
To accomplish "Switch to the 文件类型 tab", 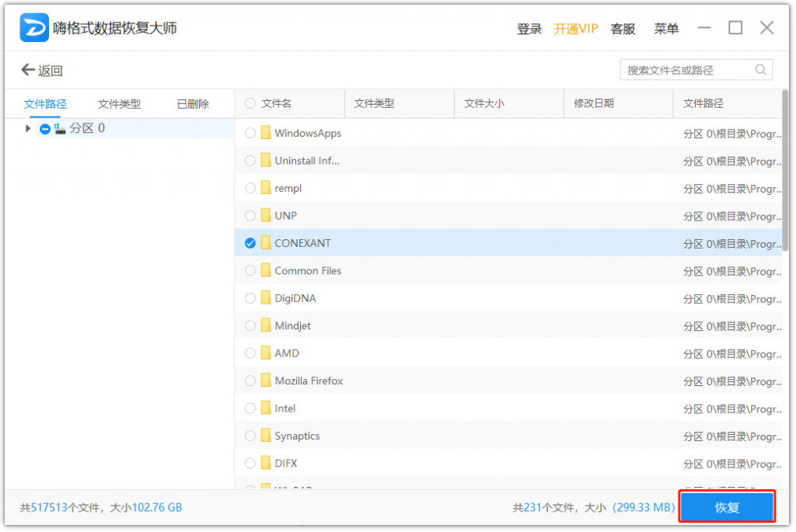I will point(120,103).
